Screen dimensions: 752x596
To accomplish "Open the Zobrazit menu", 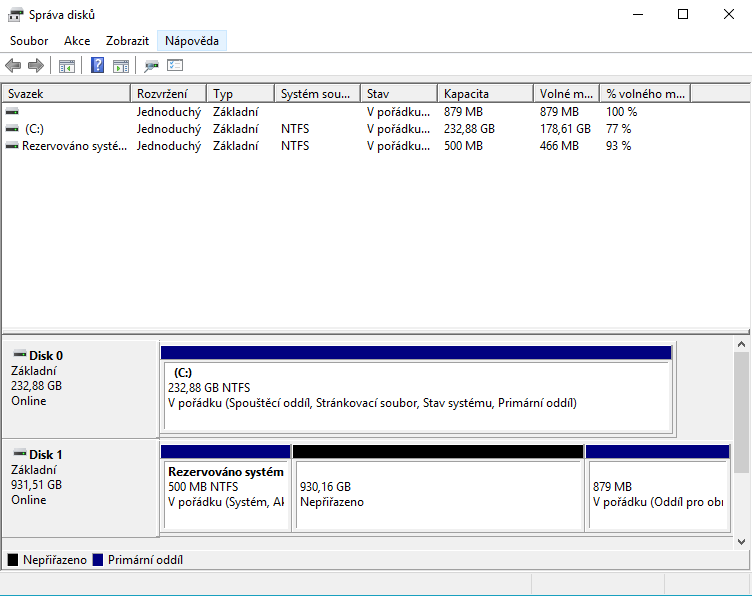I will (x=127, y=41).
